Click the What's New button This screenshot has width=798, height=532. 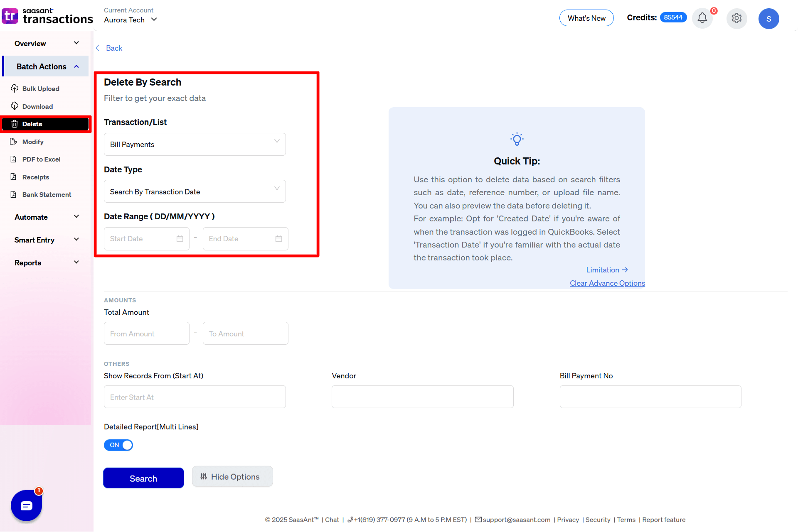tap(586, 18)
